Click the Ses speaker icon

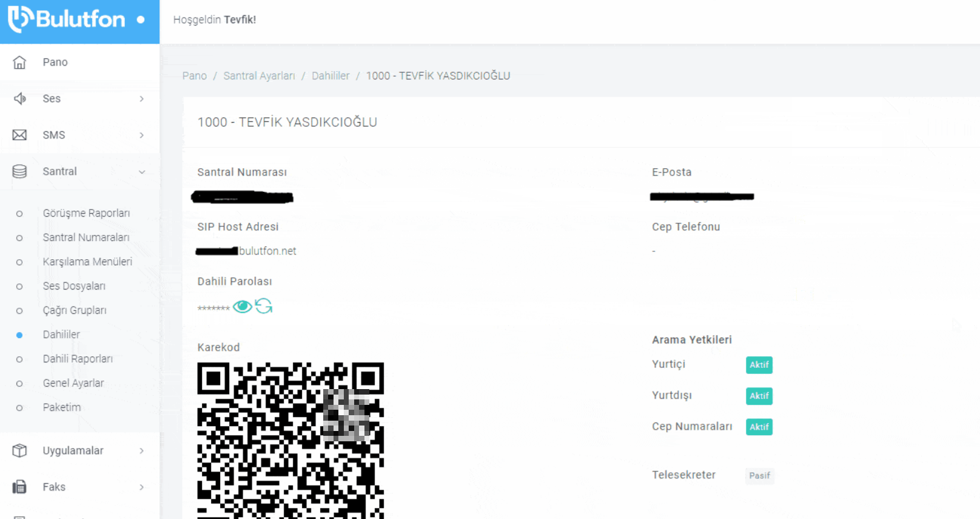[x=19, y=99]
